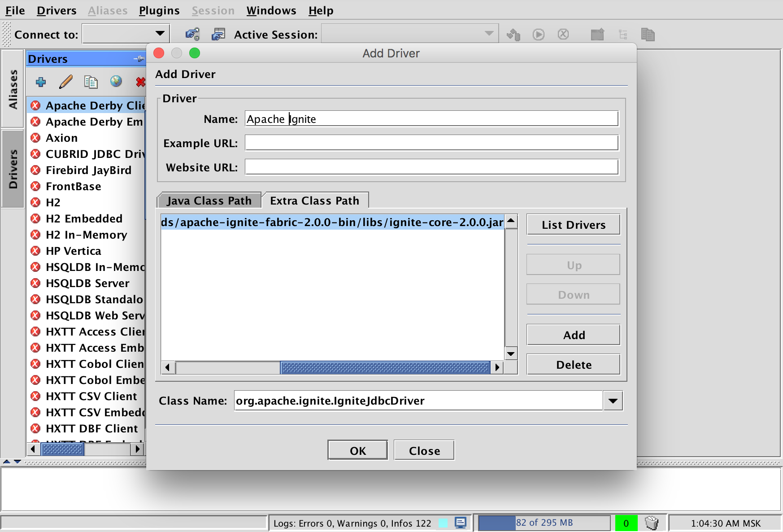Click the small down arrow above message panel
The height and width of the screenshot is (532, 783).
(x=17, y=461)
